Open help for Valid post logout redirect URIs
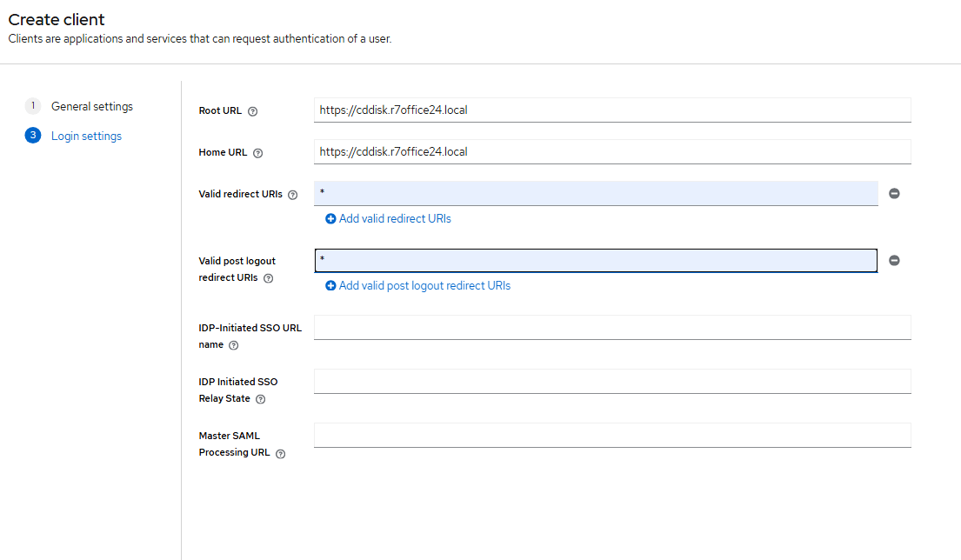This screenshot has height=560, width=961. point(268,278)
